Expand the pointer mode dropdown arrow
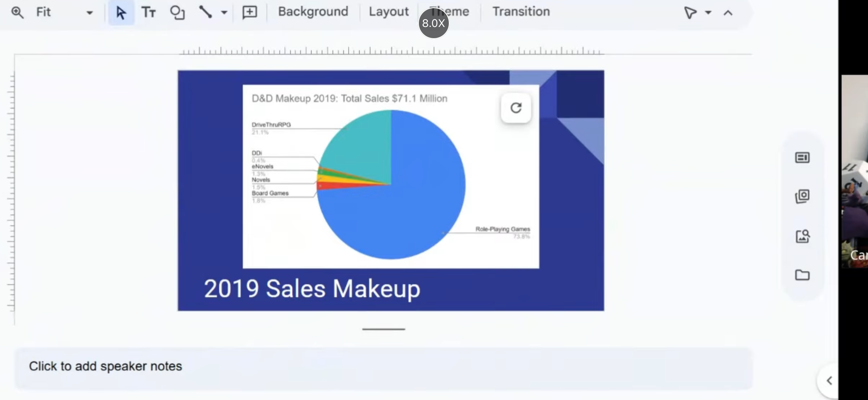 (x=708, y=13)
